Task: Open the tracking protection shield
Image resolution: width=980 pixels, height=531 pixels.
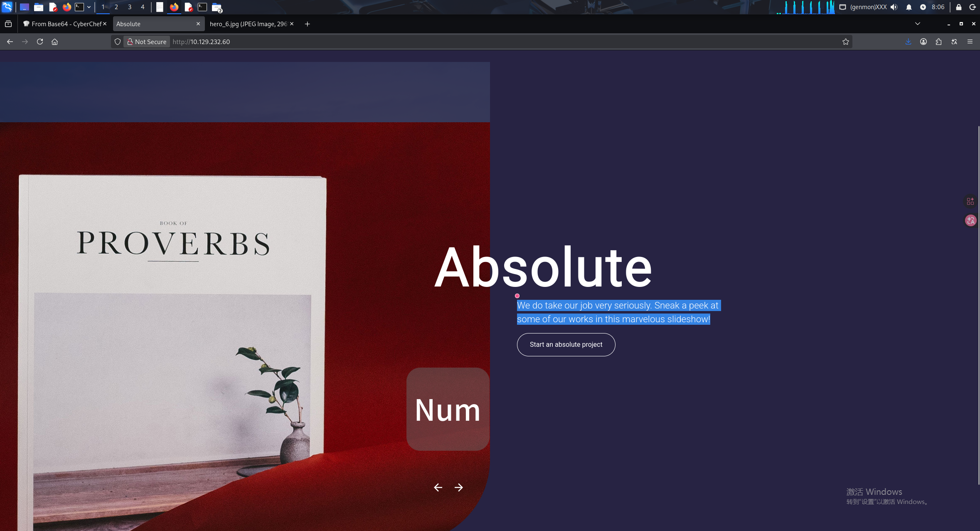Action: point(118,42)
